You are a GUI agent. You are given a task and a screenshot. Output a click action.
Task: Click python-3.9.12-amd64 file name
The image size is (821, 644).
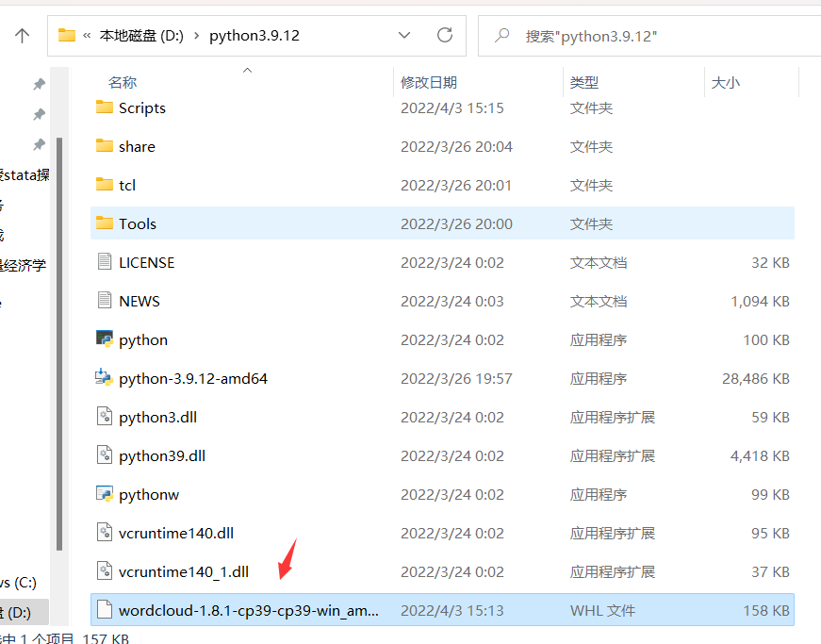click(x=193, y=378)
